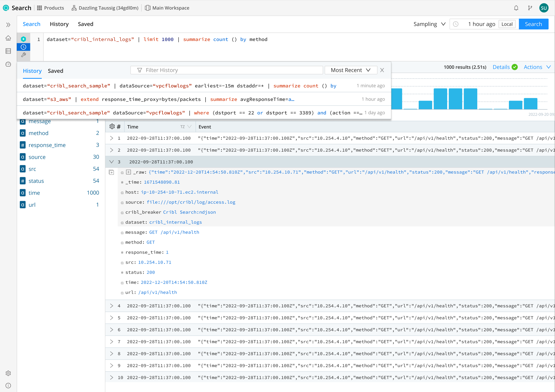Screen dimensions: 555x392
Task: Open the dashboards gauge sidebar icon
Action: click(x=8, y=64)
